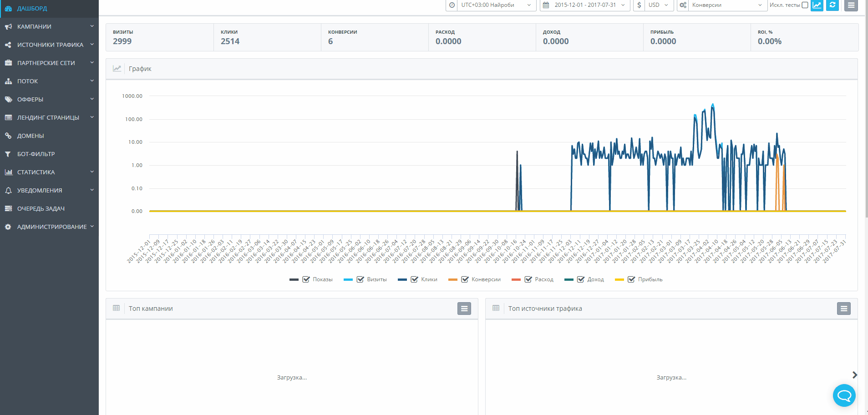Click the dollar sign currency icon
868x415 pixels.
point(639,5)
